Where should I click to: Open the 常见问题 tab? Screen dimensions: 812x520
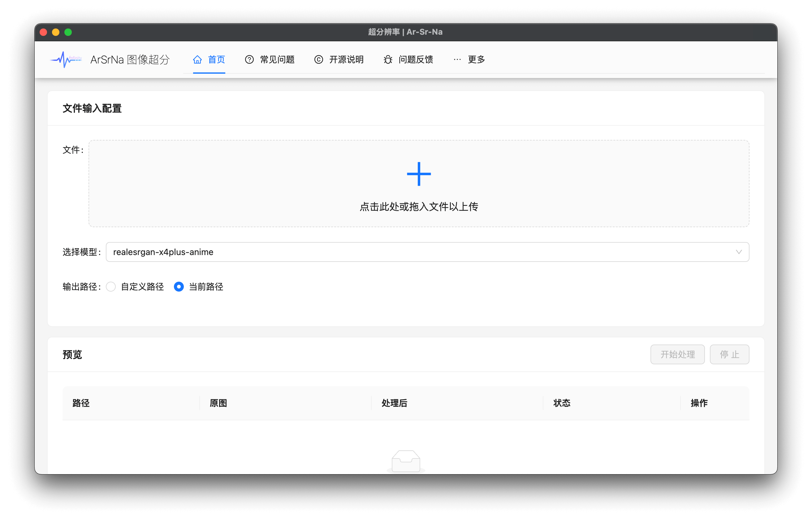pyautogui.click(x=277, y=59)
